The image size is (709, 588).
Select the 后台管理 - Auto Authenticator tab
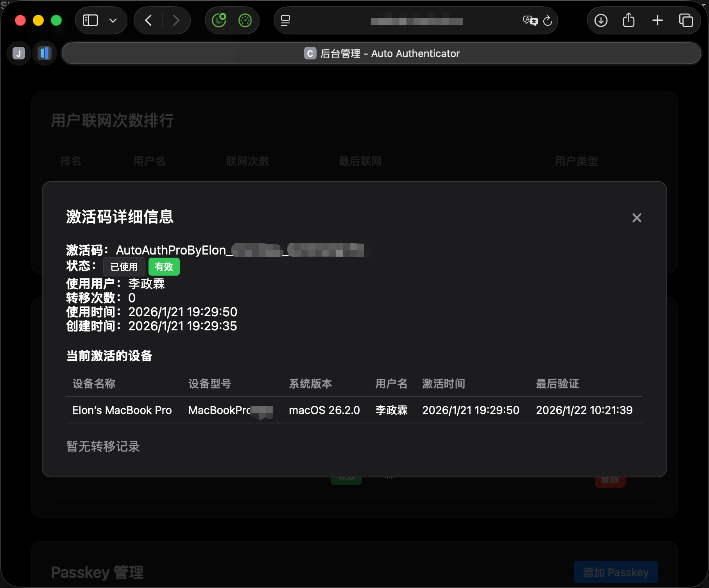(x=381, y=53)
